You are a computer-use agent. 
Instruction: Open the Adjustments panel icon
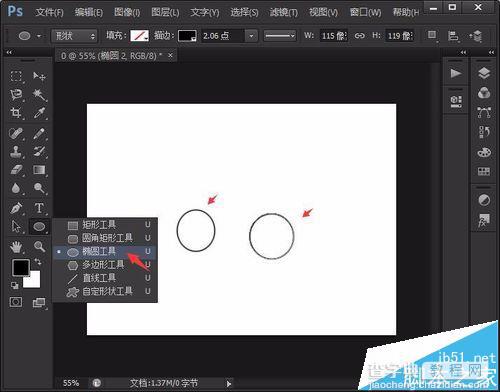point(484,200)
